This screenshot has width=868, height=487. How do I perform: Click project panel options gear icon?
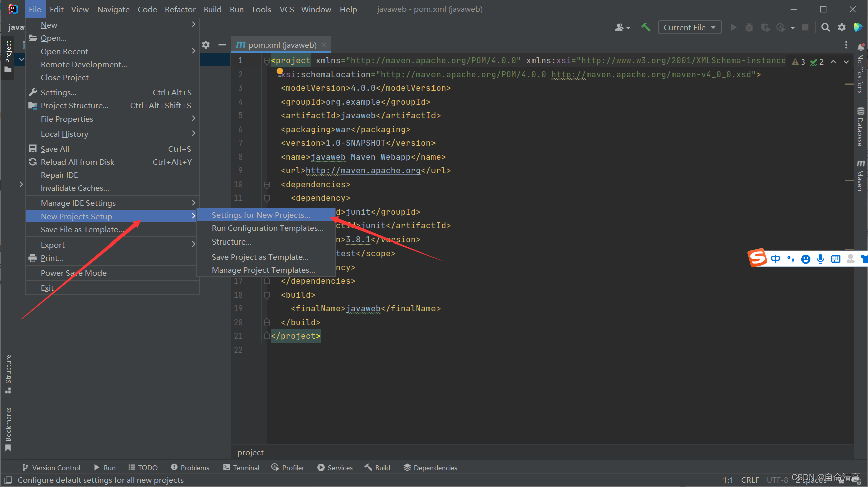coord(206,45)
